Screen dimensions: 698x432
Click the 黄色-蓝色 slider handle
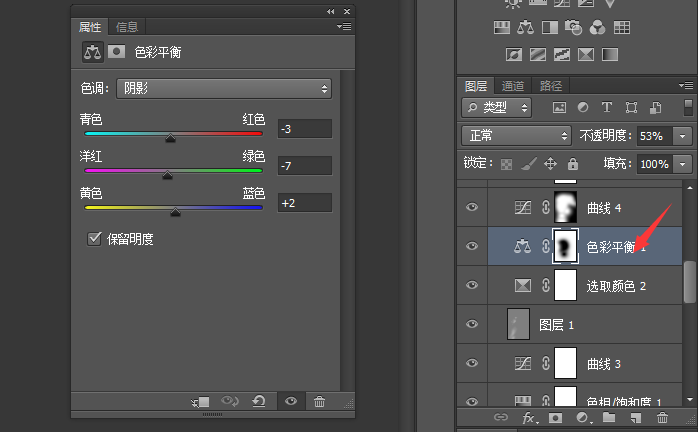[x=175, y=212]
